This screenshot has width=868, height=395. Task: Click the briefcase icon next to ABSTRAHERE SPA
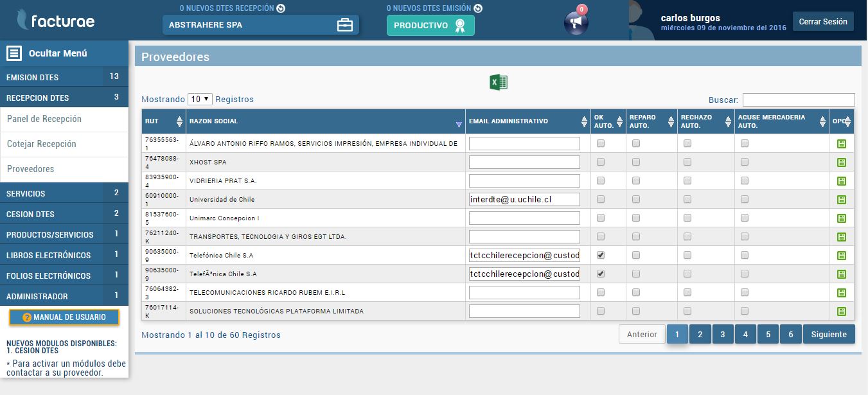point(345,25)
